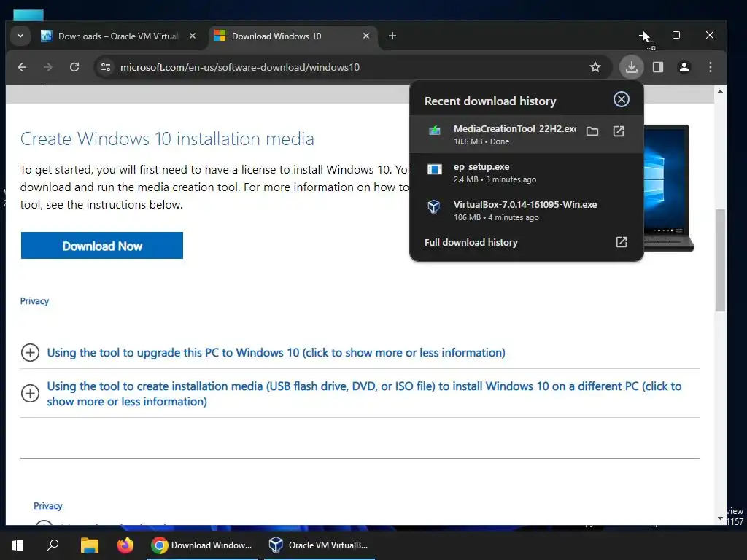Screen dimensions: 747x560
Task: Click the scrollbar down arrow
Action: coord(720,518)
